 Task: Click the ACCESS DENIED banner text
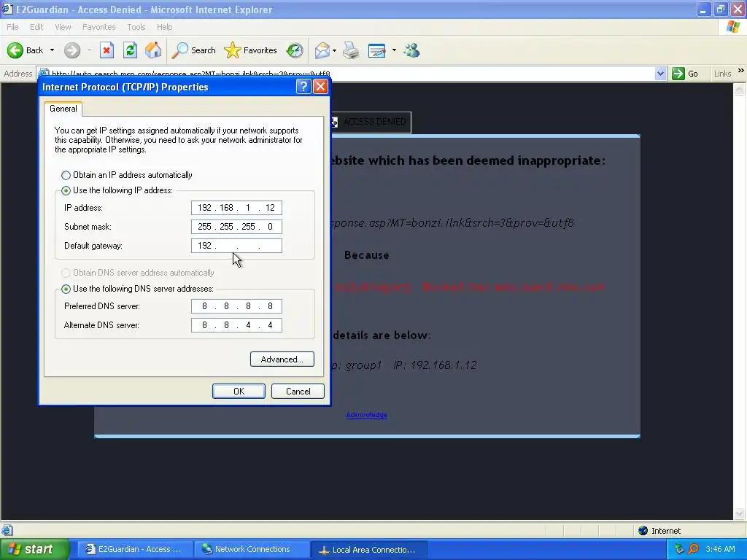pyautogui.click(x=374, y=122)
